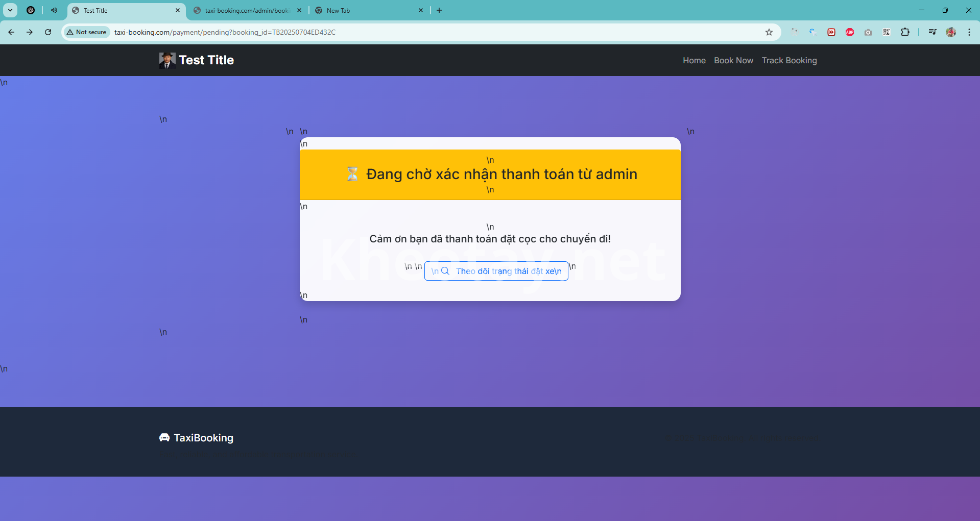Open Track Booking in the navbar
This screenshot has width=980, height=521.
click(x=789, y=60)
